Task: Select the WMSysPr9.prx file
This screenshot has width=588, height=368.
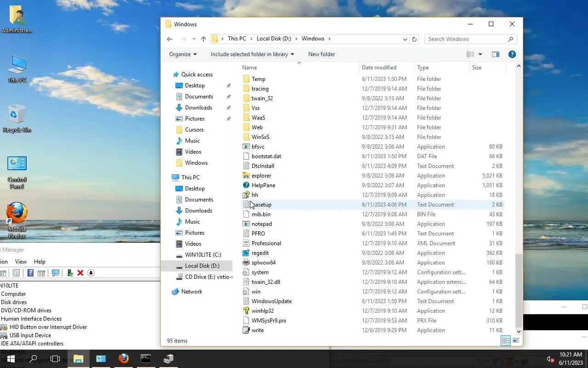Action: 269,321
